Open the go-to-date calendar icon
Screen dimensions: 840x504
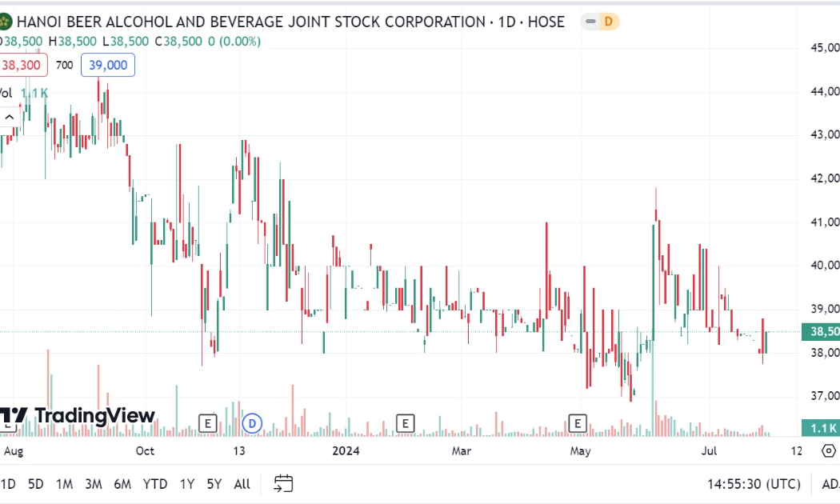(x=283, y=484)
